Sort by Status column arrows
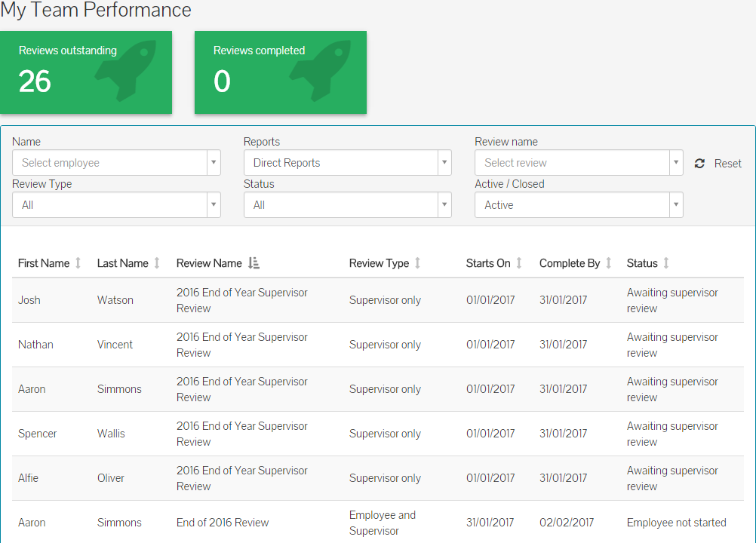 [666, 263]
